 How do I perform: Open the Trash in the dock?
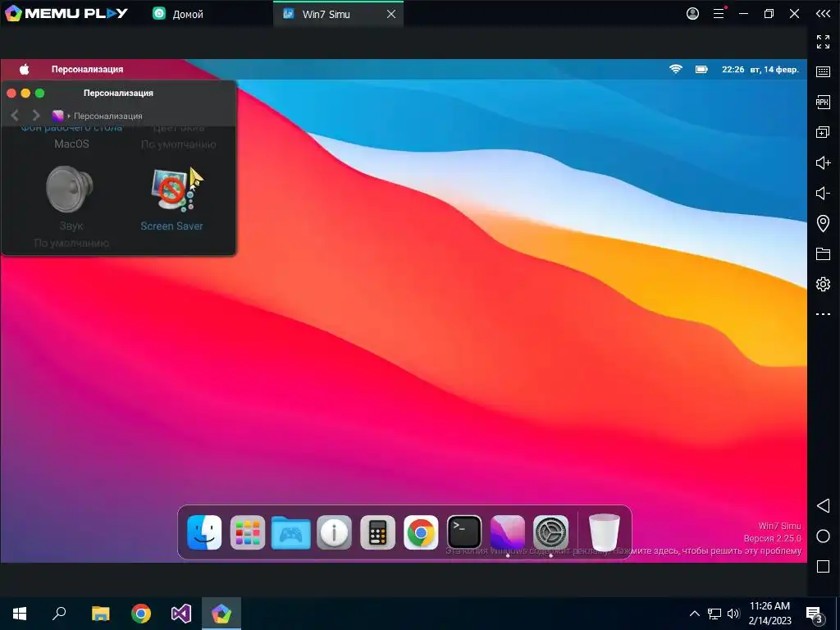coord(605,532)
